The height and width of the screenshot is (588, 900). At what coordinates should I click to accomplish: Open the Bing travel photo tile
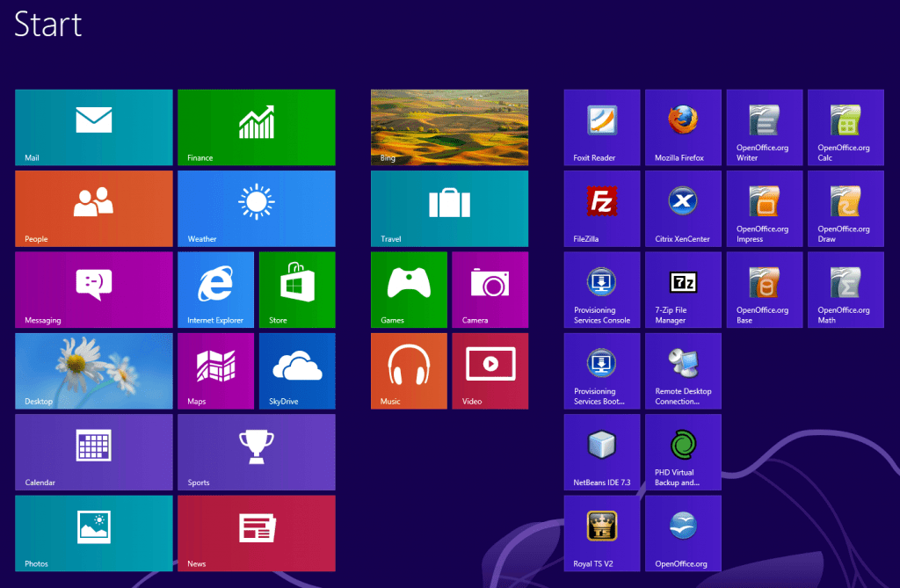[x=448, y=127]
